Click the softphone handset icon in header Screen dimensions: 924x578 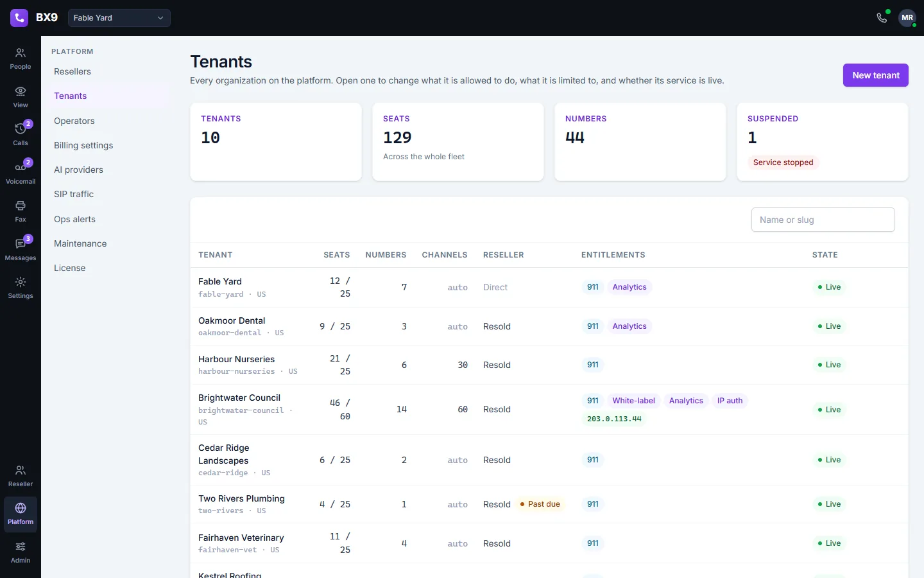pos(882,18)
